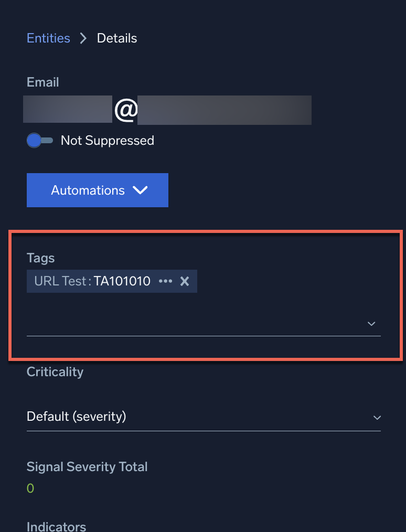
Task: Click the Criticality section heading
Action: pyautogui.click(x=55, y=372)
